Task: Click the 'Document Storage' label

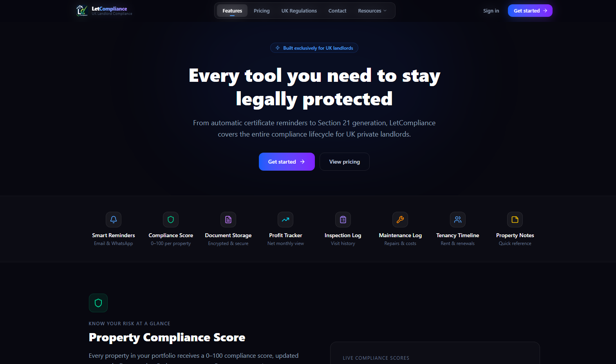Action: click(228, 235)
